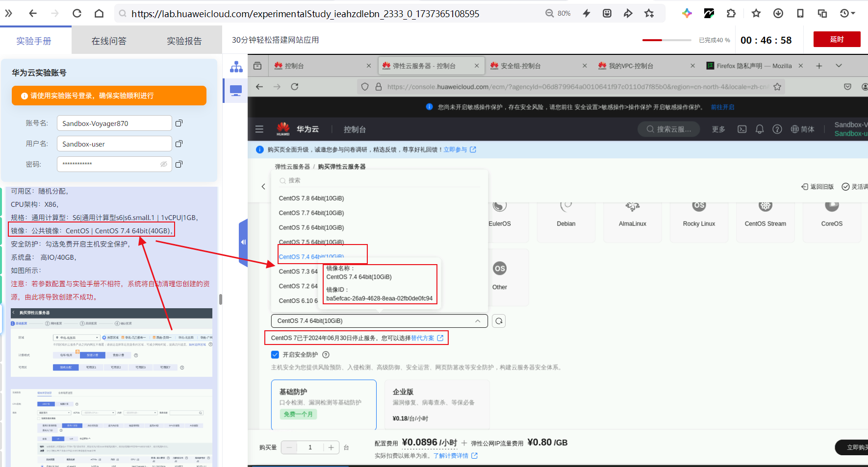Select the Other OS image card

click(500, 277)
